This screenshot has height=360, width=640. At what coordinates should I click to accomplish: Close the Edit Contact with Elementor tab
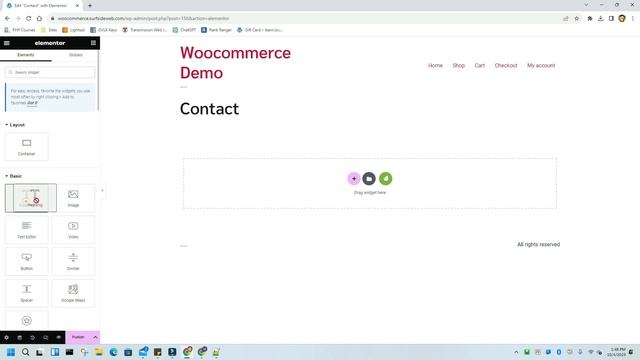click(78, 6)
